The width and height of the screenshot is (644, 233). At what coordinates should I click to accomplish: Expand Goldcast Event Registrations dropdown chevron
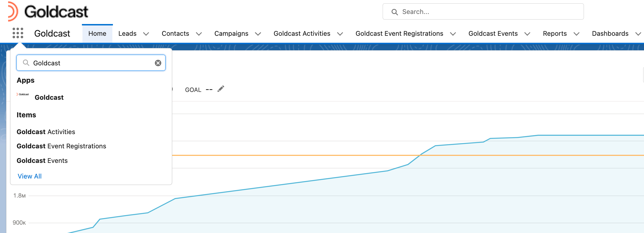pos(453,34)
